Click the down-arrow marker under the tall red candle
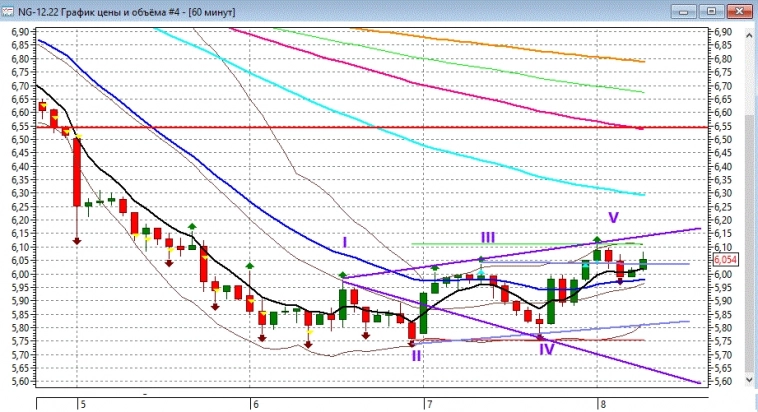 pyautogui.click(x=77, y=240)
